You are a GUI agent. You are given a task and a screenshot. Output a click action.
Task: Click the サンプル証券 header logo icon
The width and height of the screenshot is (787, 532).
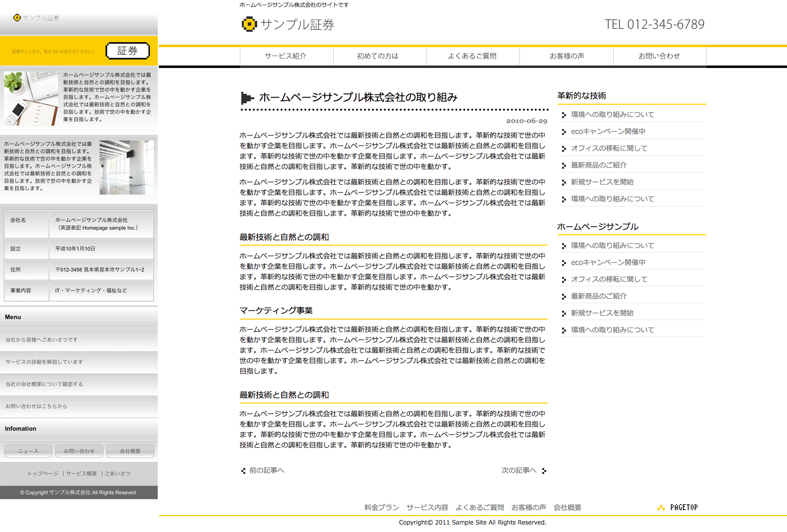(x=249, y=24)
